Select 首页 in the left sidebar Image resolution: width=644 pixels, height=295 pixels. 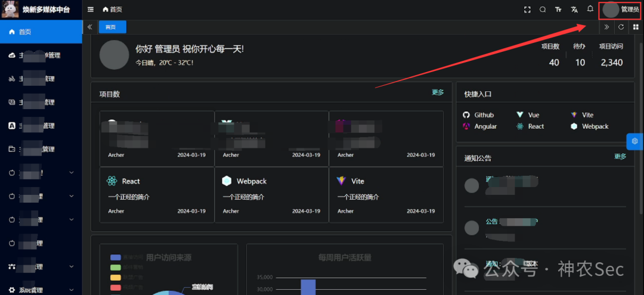click(x=41, y=32)
